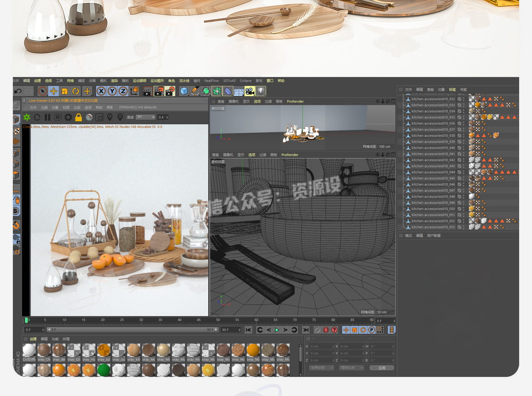Toggle the X axis lock

click(x=101, y=91)
